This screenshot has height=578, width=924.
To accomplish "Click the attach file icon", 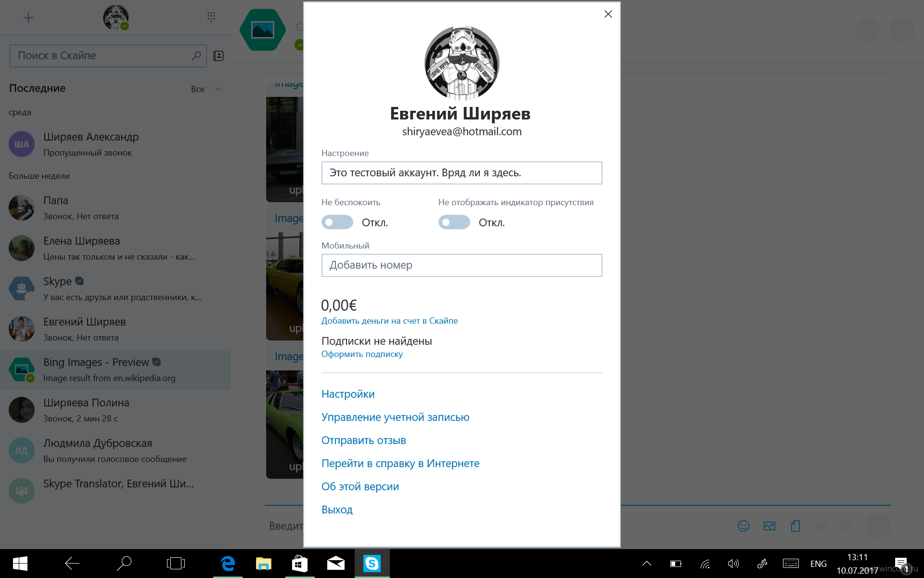I will tap(796, 526).
